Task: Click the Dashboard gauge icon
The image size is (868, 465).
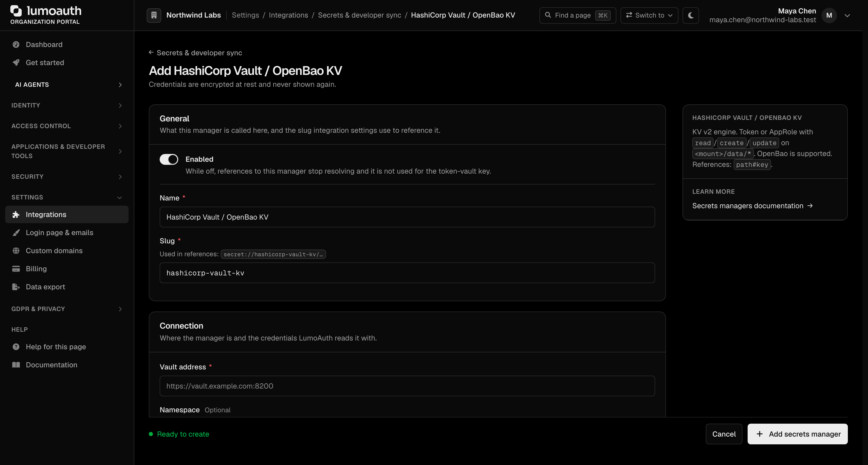Action: [16, 44]
